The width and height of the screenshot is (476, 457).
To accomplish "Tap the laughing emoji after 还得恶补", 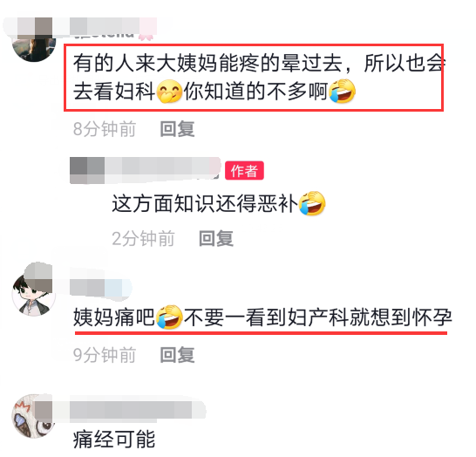I will tap(312, 203).
